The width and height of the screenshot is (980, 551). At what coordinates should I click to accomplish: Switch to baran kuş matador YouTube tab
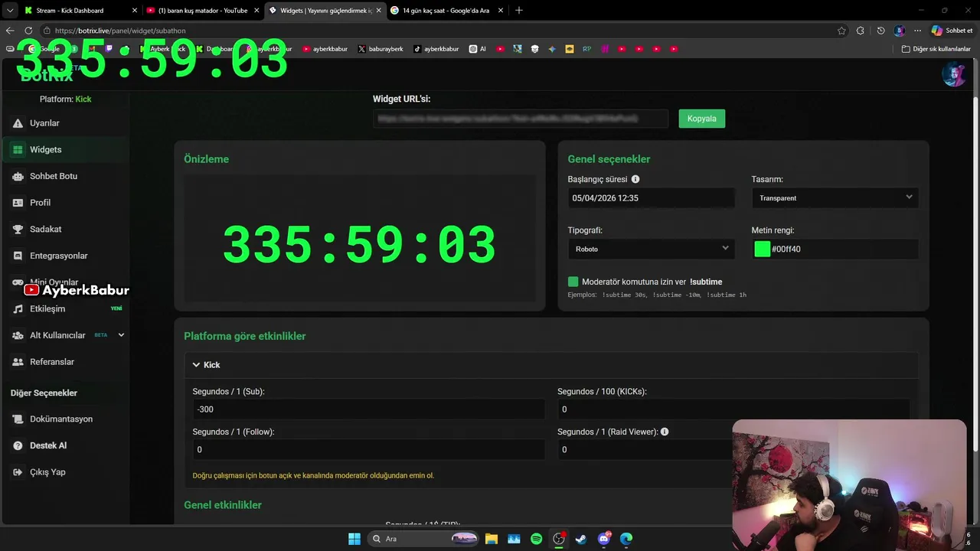point(202,10)
